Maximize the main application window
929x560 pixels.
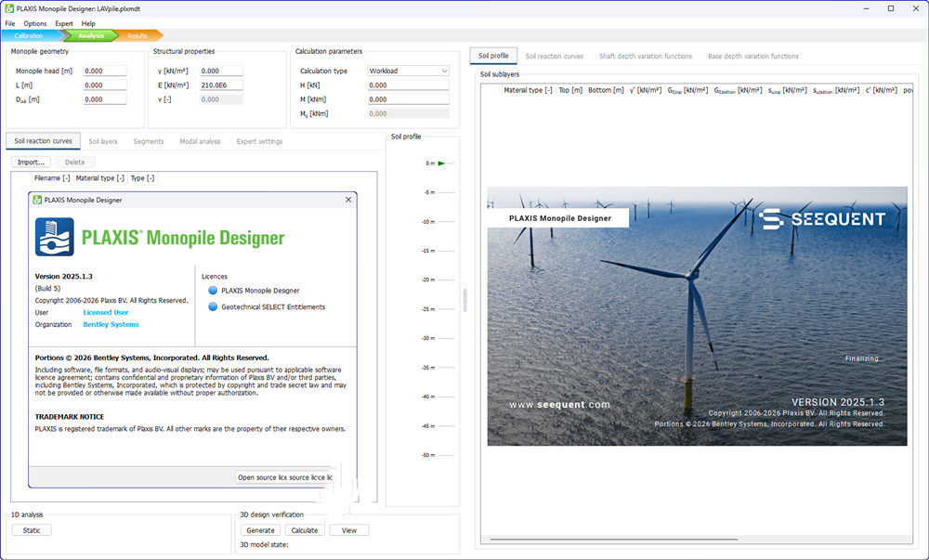click(891, 9)
